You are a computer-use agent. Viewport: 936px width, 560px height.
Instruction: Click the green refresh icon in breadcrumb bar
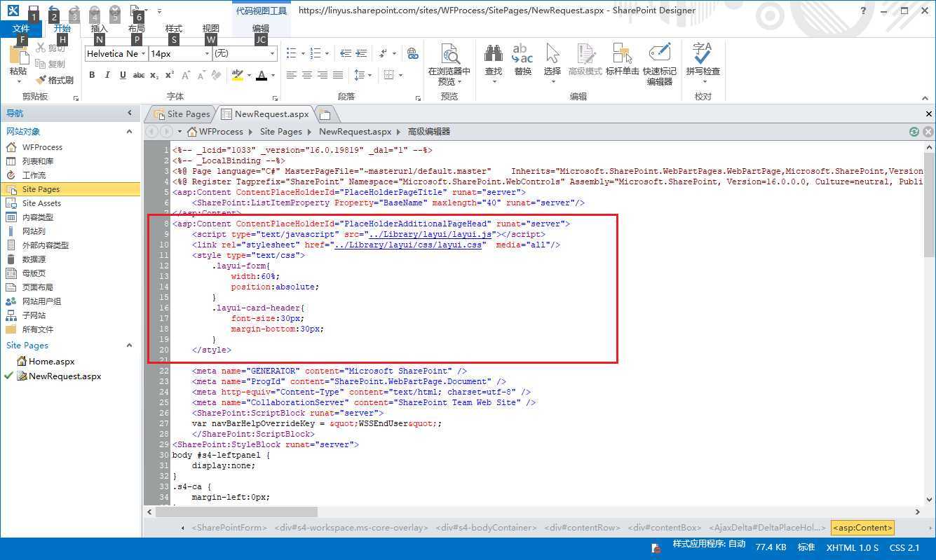click(x=914, y=132)
